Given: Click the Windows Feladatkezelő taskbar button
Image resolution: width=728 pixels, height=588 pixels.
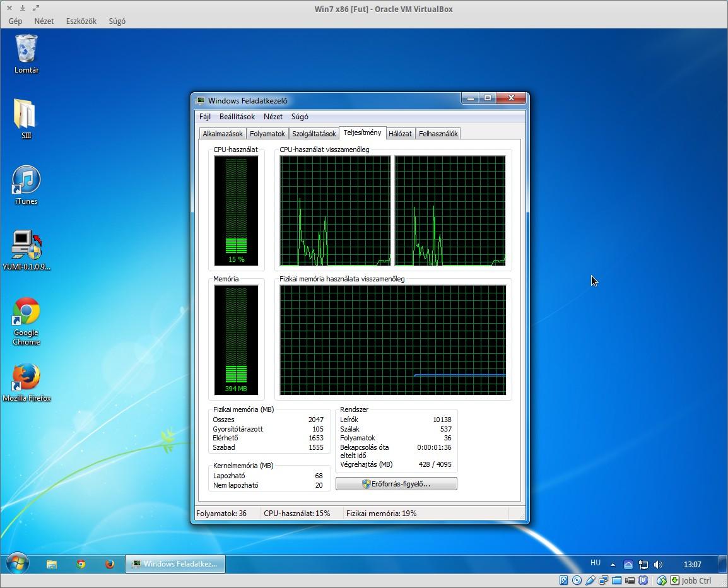Looking at the screenshot, I should coord(175,564).
